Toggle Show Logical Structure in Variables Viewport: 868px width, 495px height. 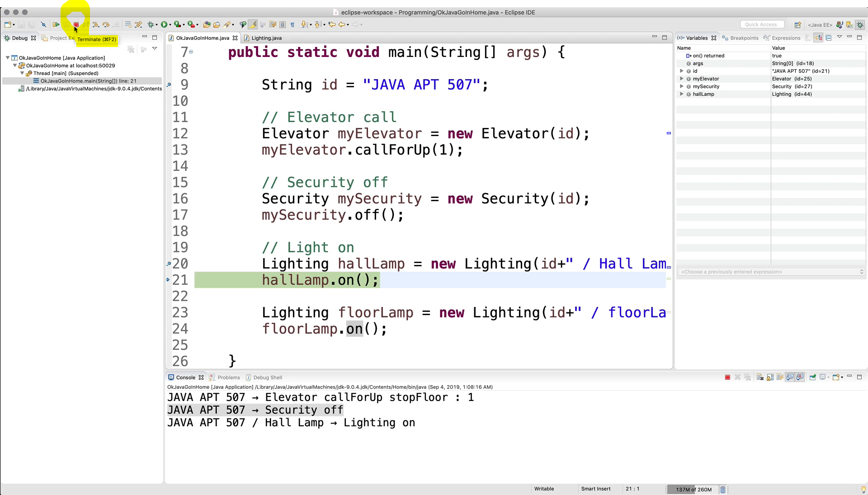pos(819,38)
